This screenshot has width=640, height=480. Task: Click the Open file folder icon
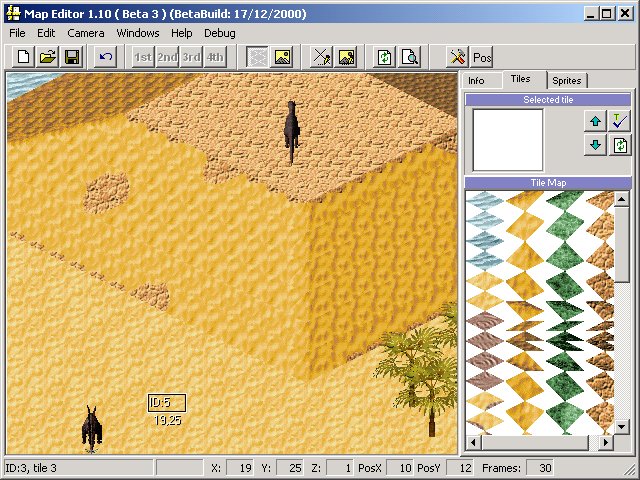click(x=47, y=57)
